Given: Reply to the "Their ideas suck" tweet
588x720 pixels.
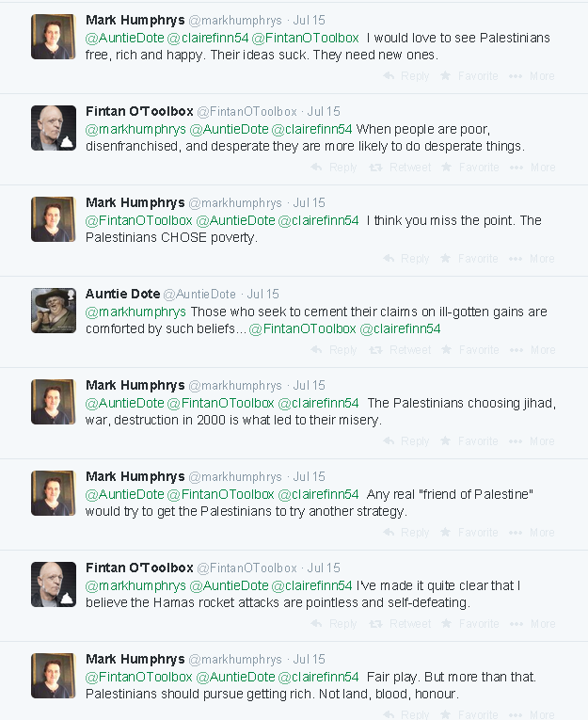Looking at the screenshot, I should [x=406, y=76].
